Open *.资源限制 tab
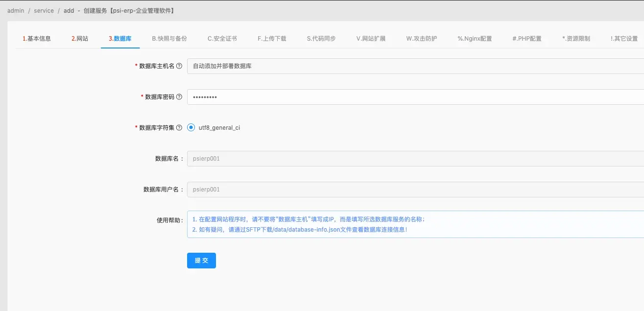 pos(576,38)
